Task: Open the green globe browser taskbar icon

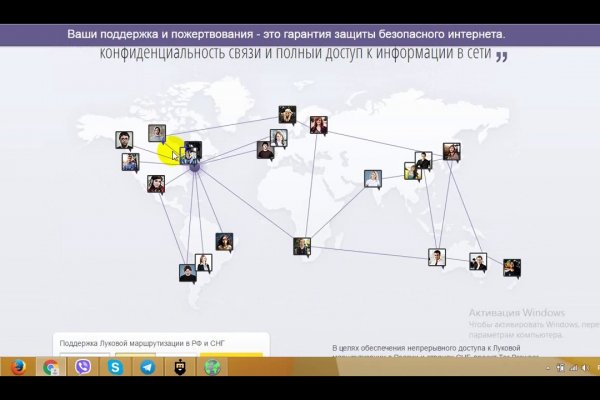Action: click(212, 367)
